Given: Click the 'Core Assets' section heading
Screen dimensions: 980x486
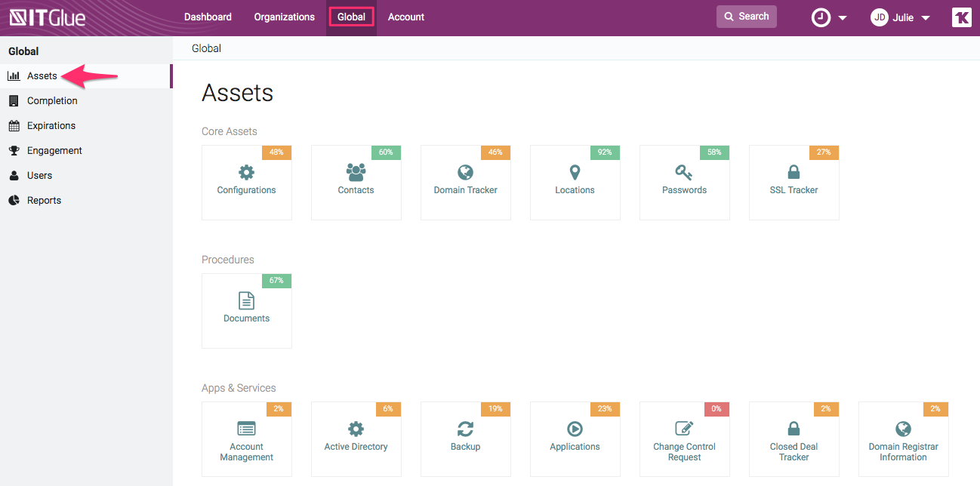Looking at the screenshot, I should (230, 131).
